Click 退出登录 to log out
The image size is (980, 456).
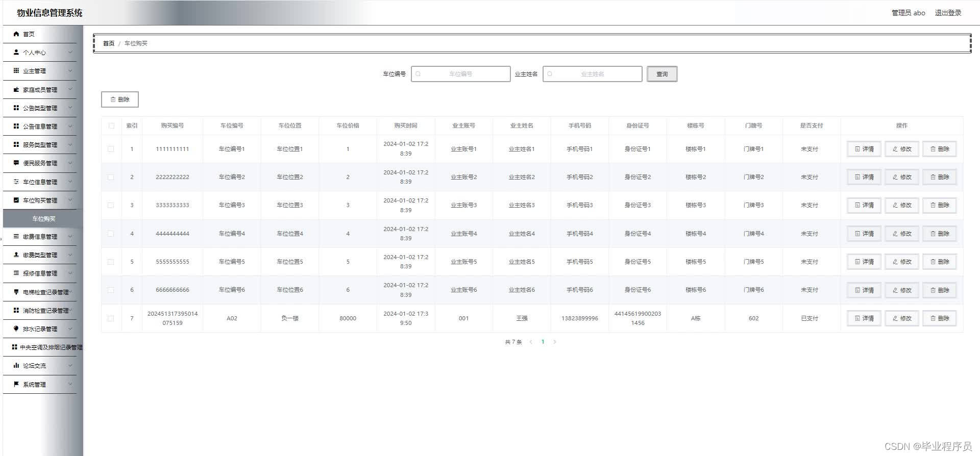pos(948,13)
